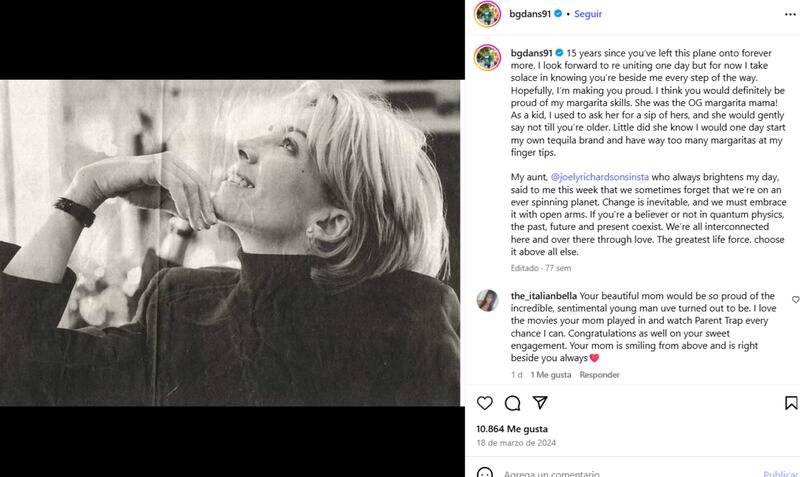Open the the_italianbella username link
The width and height of the screenshot is (800, 477).
point(543,296)
